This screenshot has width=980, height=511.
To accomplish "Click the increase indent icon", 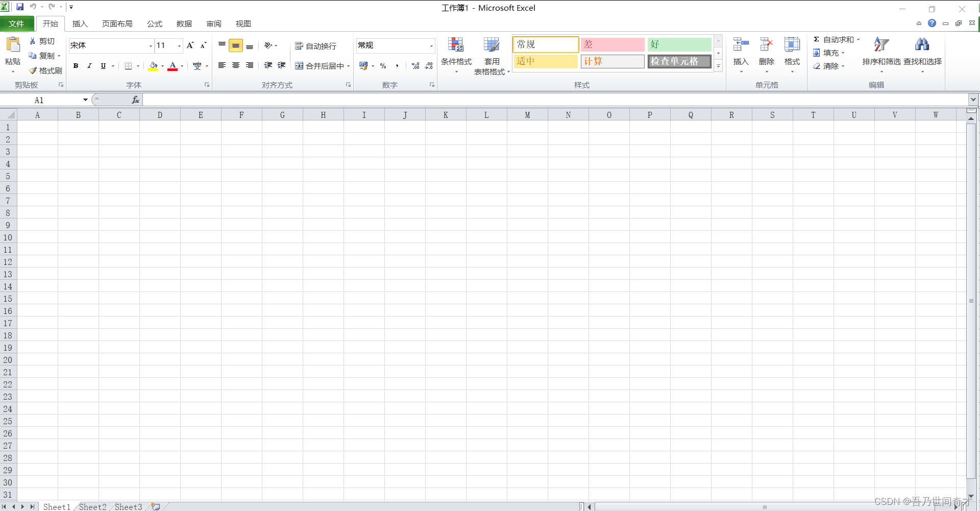I will tap(281, 65).
